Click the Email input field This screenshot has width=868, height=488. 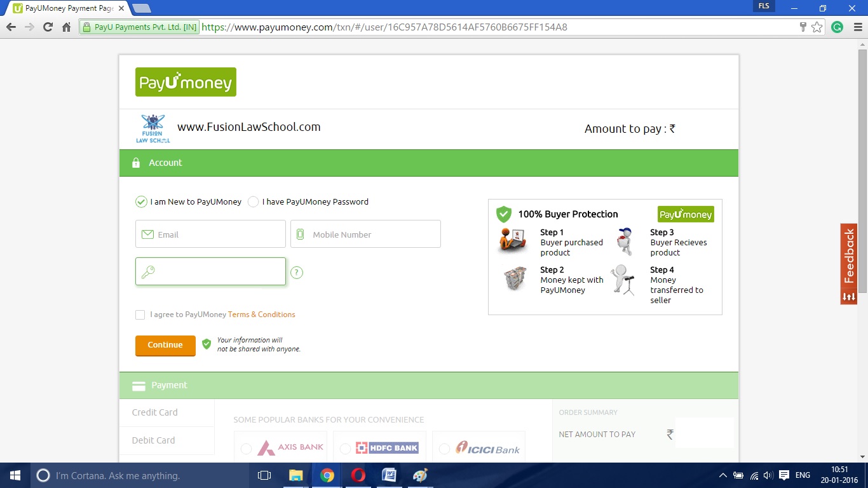(210, 234)
